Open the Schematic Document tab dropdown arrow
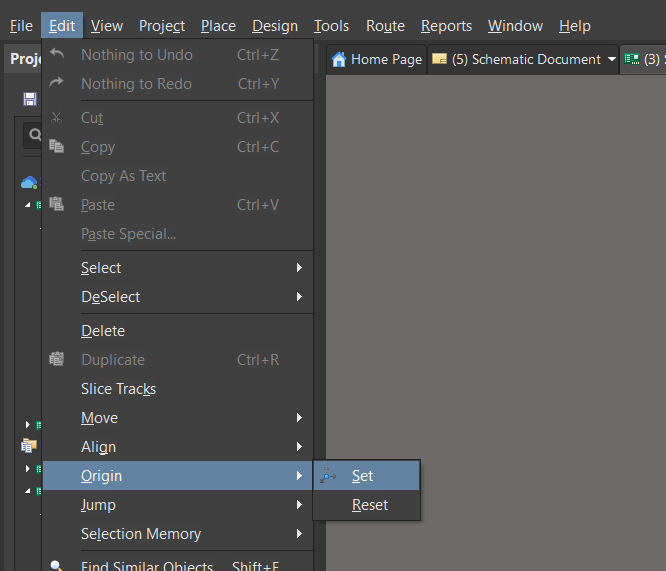 (x=612, y=59)
